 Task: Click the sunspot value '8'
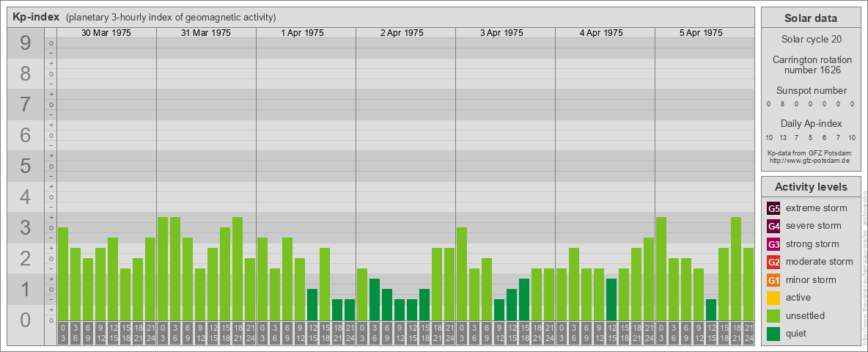coord(783,104)
